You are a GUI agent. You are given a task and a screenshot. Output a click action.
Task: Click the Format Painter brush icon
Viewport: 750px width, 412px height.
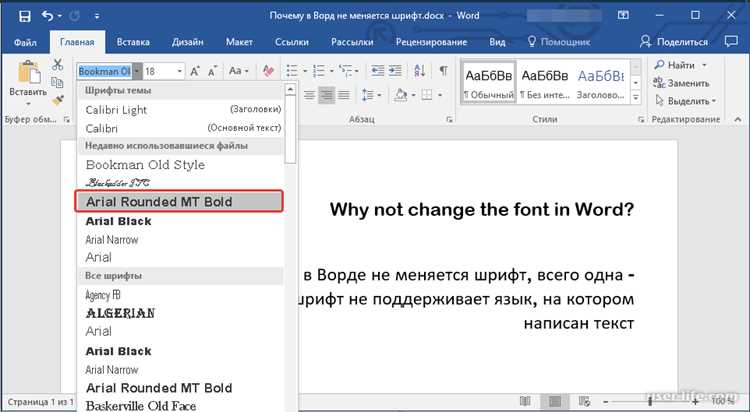pos(58,100)
